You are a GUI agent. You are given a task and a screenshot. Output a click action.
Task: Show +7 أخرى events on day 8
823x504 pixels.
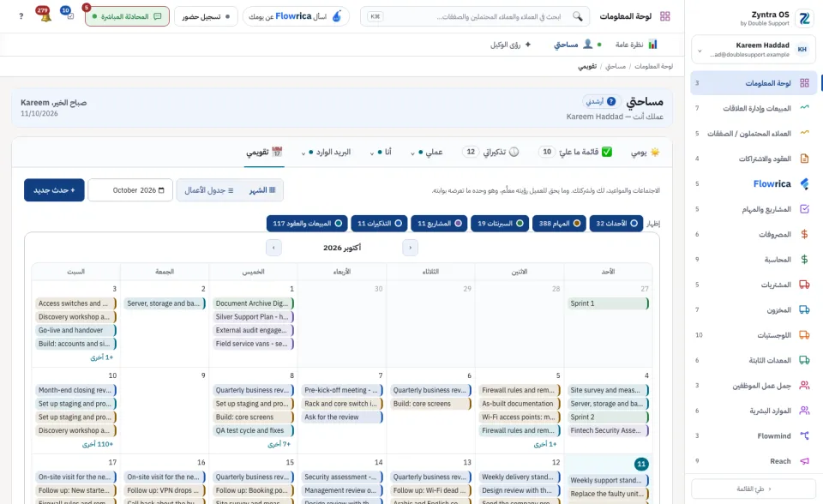pyautogui.click(x=279, y=444)
